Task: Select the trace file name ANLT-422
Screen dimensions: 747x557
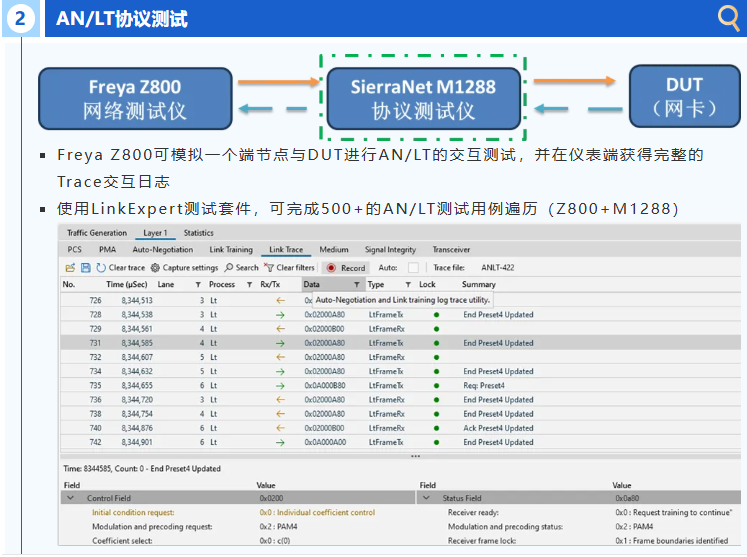Action: tap(498, 268)
